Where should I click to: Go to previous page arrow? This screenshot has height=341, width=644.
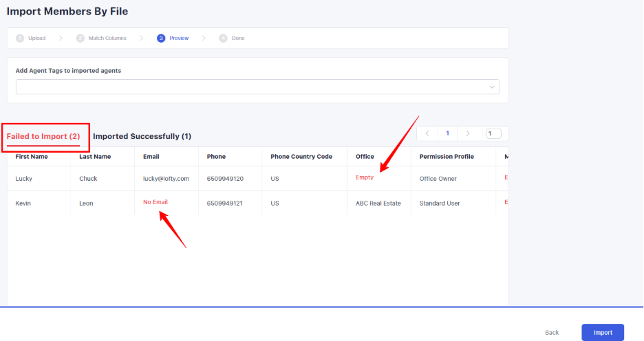(x=427, y=133)
